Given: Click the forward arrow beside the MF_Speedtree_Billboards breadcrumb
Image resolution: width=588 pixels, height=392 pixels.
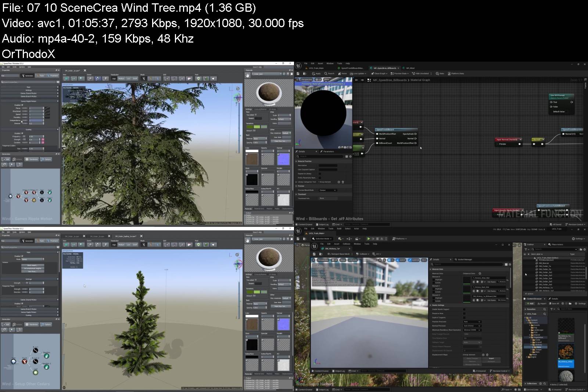Looking at the screenshot, I should pos(362,80).
